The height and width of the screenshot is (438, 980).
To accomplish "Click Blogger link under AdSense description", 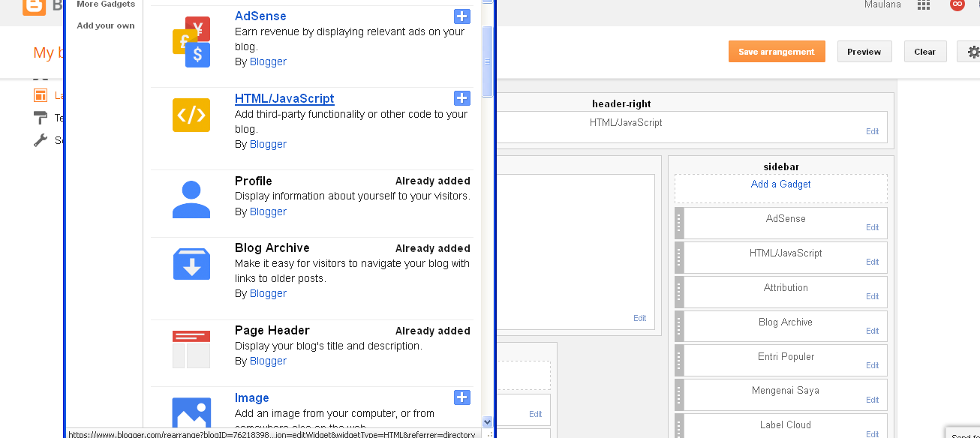I will coord(268,61).
